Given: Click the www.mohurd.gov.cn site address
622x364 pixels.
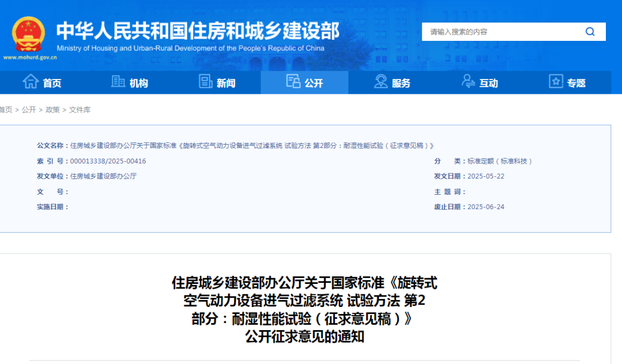Looking at the screenshot, I should 30,58.
